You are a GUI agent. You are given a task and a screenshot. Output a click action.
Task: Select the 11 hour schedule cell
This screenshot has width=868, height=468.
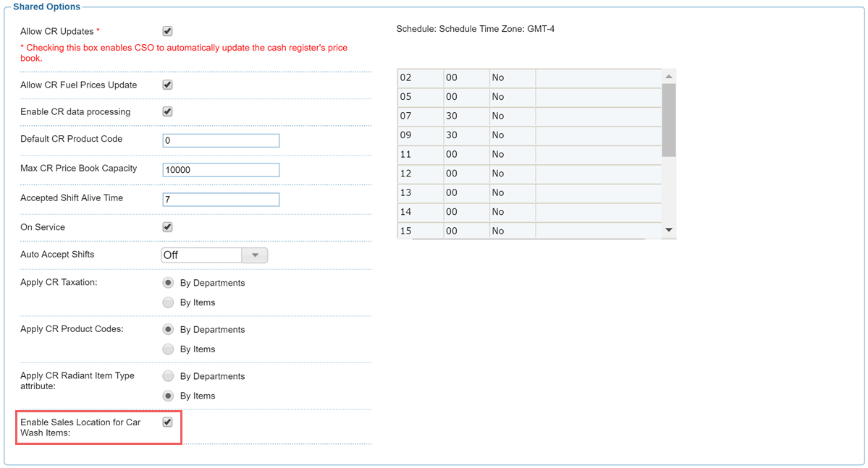click(420, 154)
